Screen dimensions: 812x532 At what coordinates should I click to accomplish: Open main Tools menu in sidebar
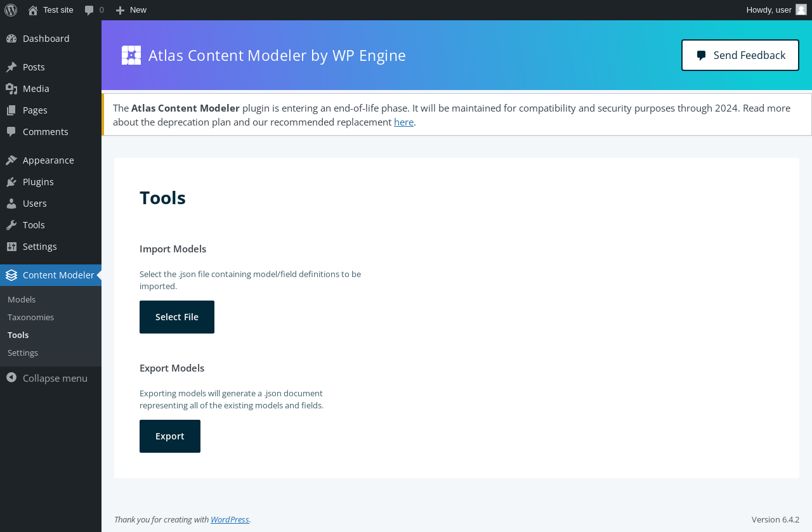coord(34,225)
